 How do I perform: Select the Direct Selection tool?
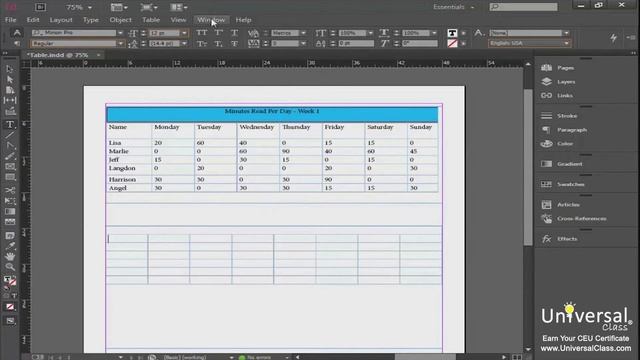10,79
